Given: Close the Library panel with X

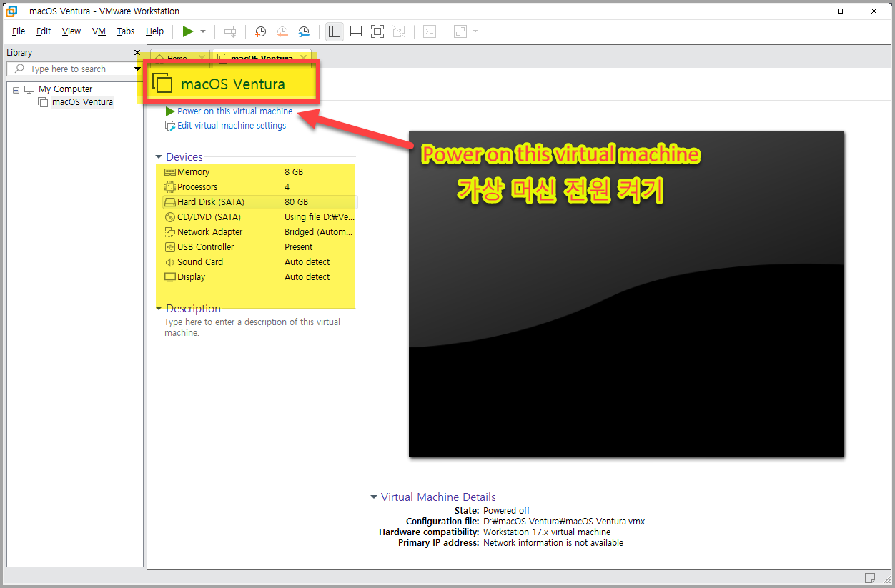Looking at the screenshot, I should tap(137, 52).
